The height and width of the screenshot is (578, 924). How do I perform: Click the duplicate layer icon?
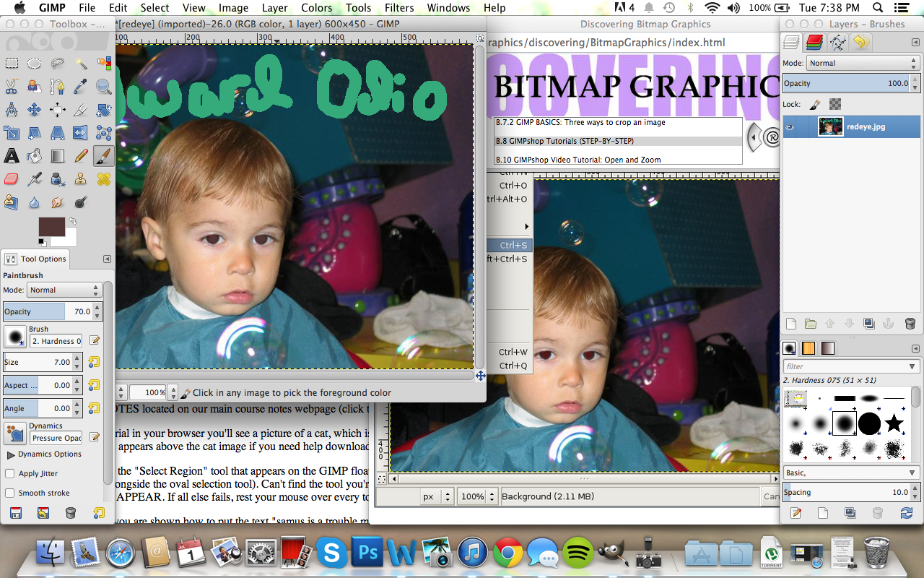(x=869, y=324)
